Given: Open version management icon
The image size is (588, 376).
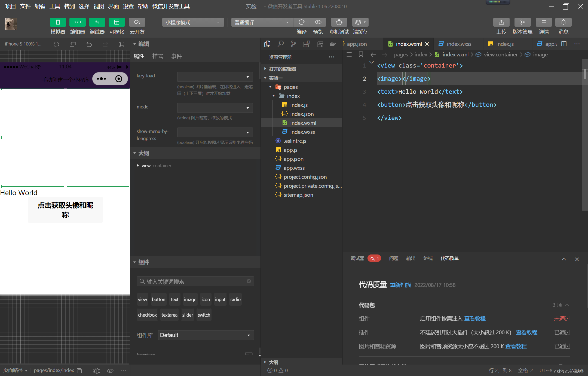Looking at the screenshot, I should (522, 22).
